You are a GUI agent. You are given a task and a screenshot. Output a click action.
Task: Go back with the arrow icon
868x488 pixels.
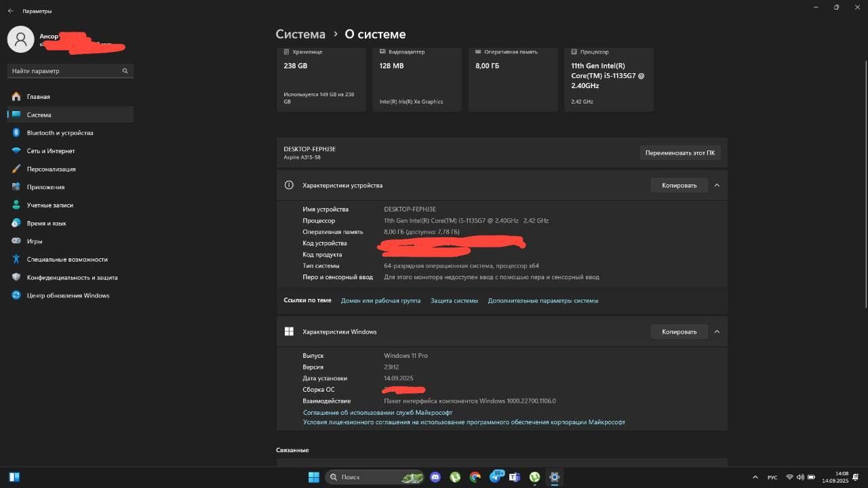(10, 11)
